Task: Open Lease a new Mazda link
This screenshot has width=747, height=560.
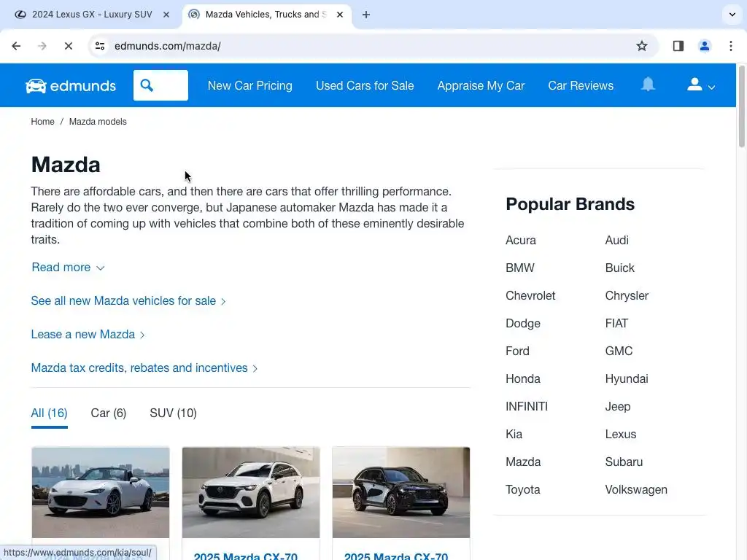Action: (x=88, y=334)
